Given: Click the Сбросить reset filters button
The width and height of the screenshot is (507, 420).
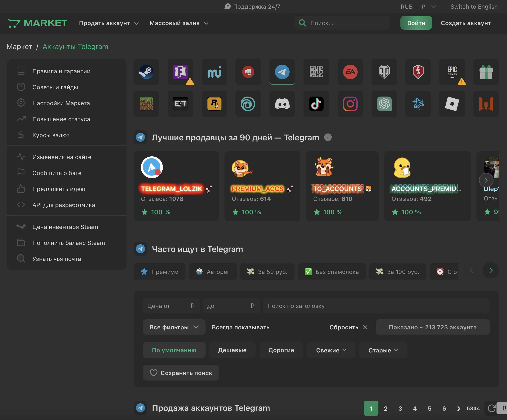Looking at the screenshot, I should pyautogui.click(x=348, y=327).
